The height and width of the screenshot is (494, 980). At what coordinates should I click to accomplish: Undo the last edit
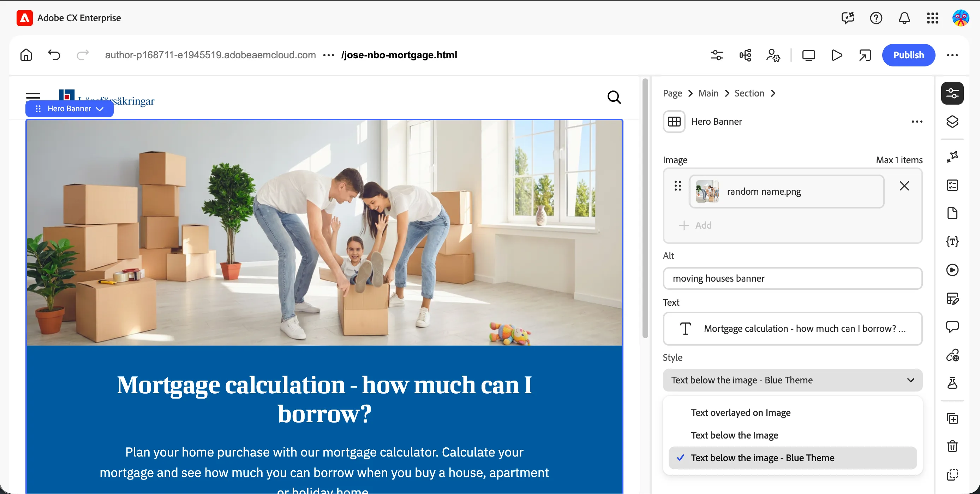click(x=54, y=55)
